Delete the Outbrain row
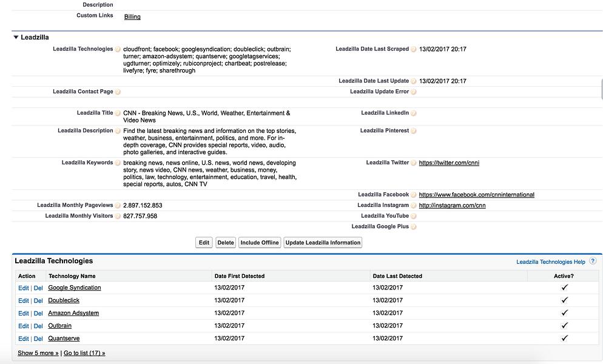 [x=38, y=326]
